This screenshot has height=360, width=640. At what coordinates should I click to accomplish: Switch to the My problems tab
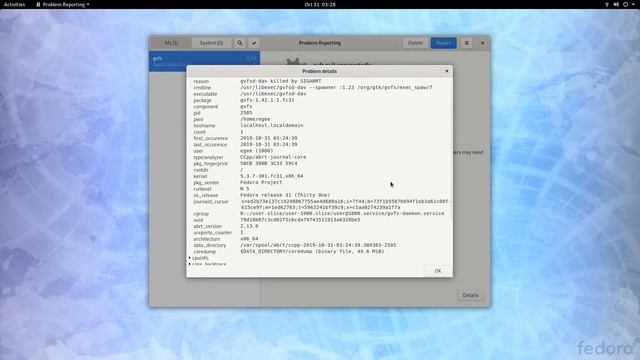pyautogui.click(x=171, y=43)
